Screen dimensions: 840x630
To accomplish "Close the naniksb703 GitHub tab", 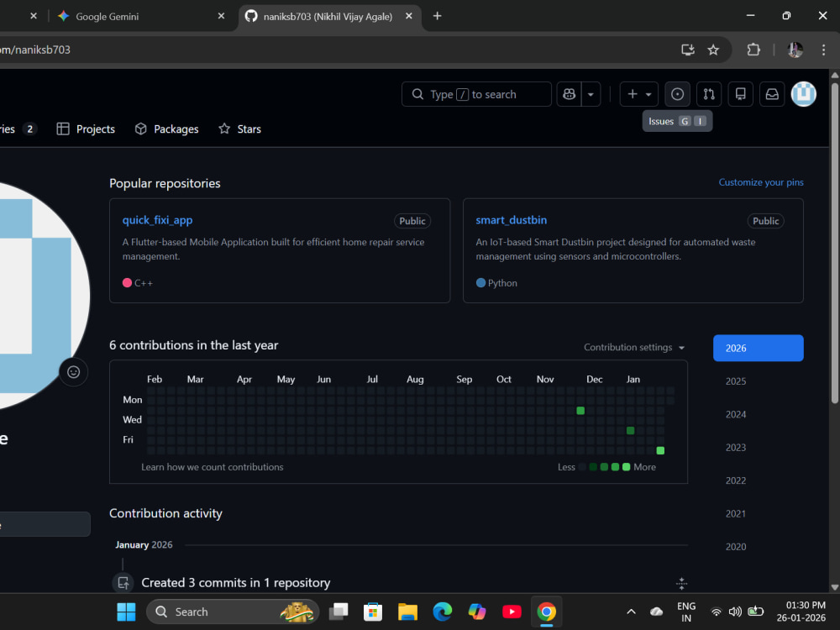I will (x=409, y=16).
